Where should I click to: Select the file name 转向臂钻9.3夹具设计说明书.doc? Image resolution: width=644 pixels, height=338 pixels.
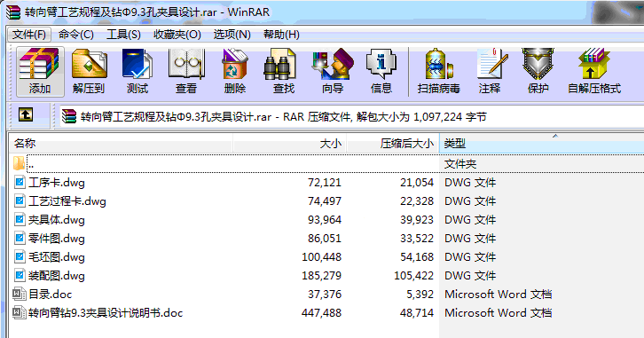pyautogui.click(x=106, y=313)
